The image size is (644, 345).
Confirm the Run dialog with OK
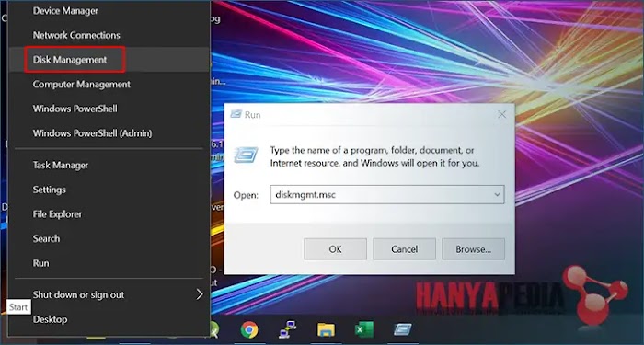tap(335, 249)
